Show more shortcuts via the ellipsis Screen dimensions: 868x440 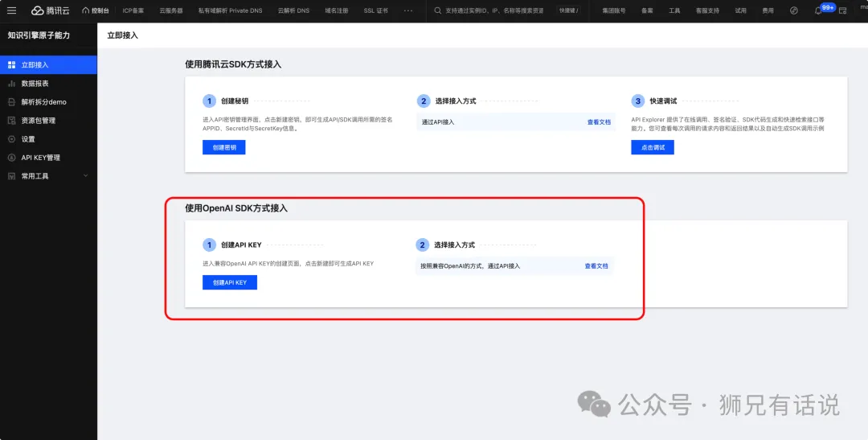pyautogui.click(x=408, y=10)
